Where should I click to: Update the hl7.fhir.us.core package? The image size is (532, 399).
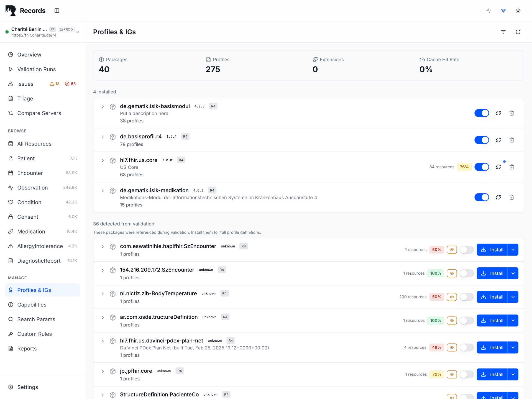(498, 167)
